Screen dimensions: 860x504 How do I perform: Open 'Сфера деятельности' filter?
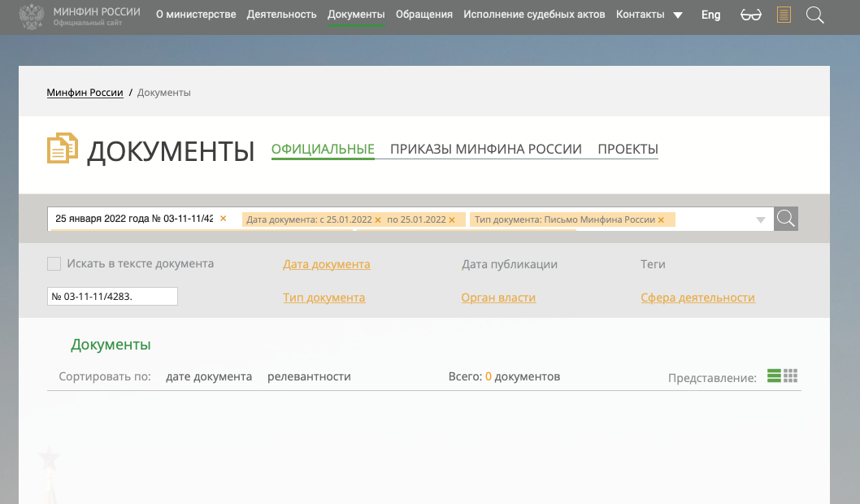coord(697,298)
